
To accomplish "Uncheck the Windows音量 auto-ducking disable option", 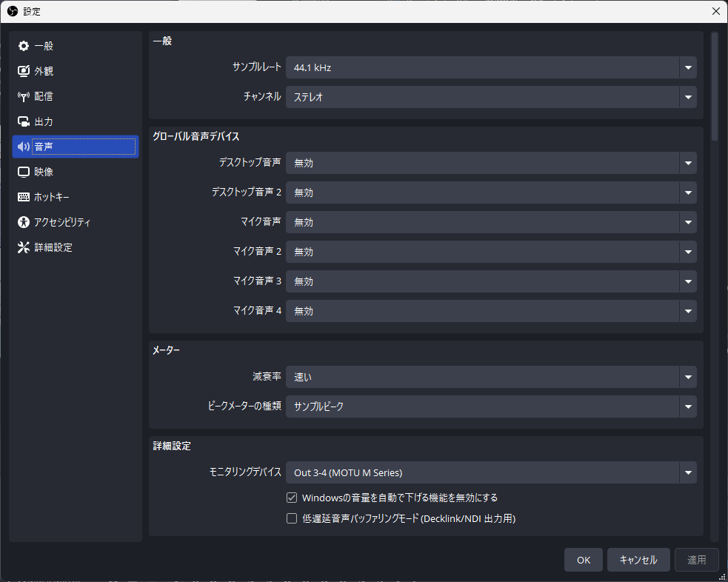I will (292, 497).
